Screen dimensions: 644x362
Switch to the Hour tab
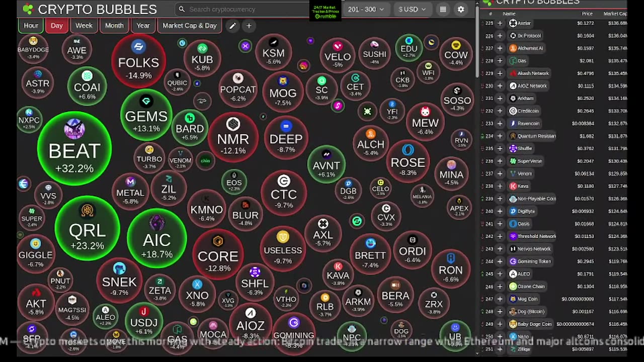(x=31, y=26)
